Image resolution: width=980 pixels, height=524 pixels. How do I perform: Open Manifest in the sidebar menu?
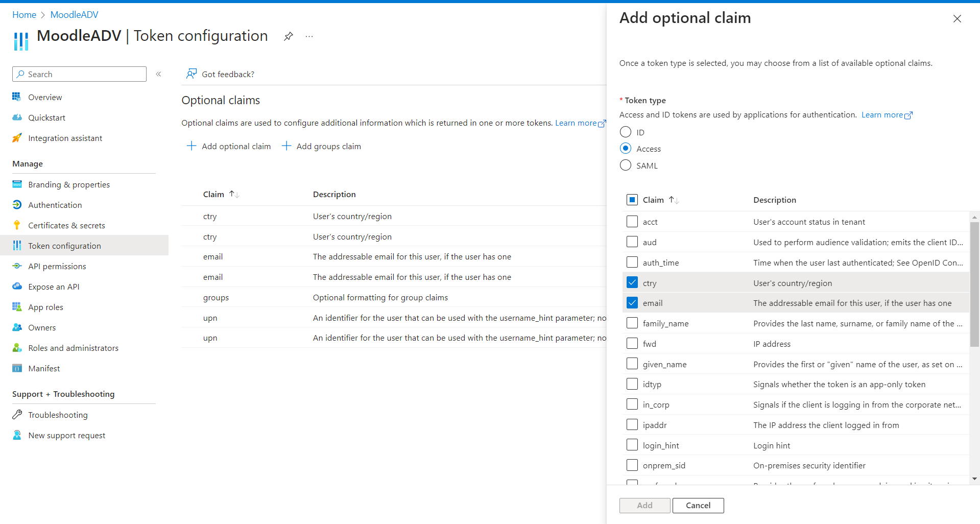[44, 368]
